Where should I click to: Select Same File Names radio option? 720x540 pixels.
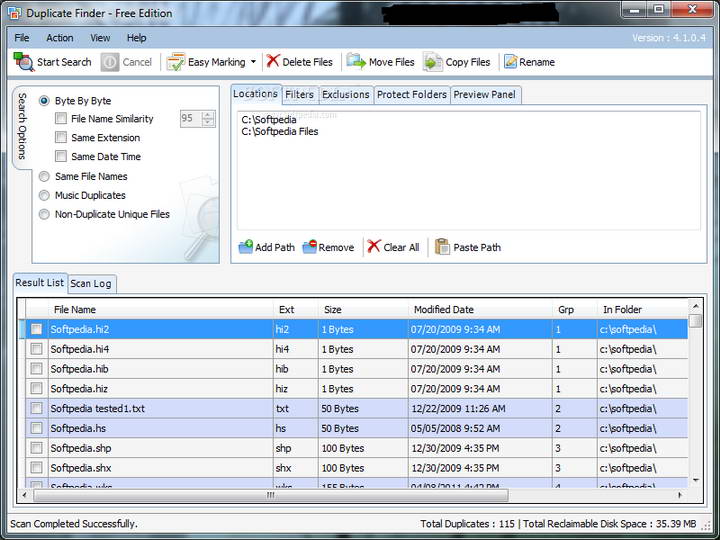44,176
